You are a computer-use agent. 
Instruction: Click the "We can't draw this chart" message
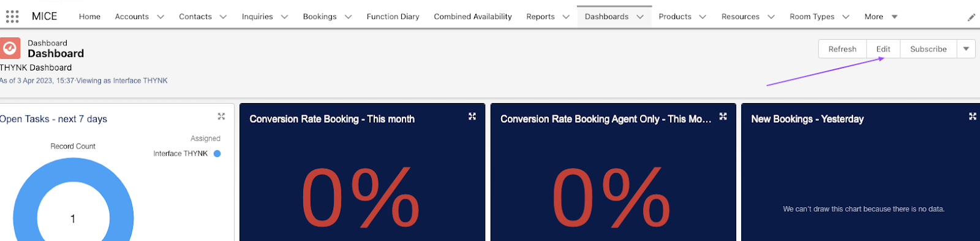point(864,209)
